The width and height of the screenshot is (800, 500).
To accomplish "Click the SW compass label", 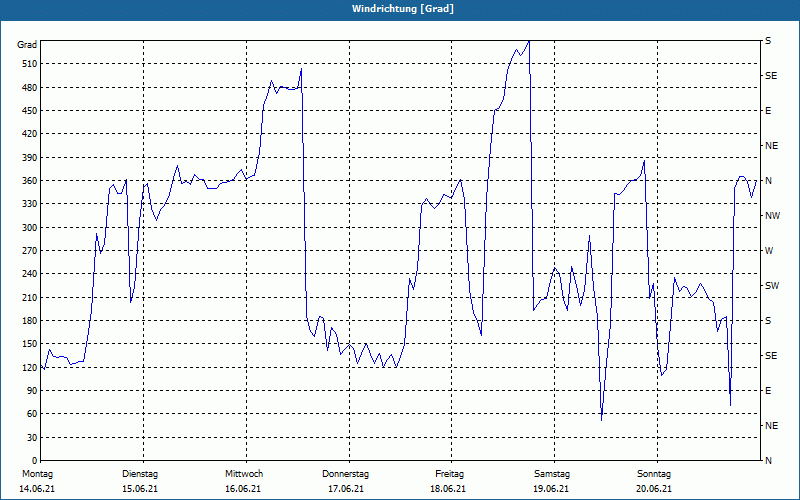I will (x=772, y=286).
